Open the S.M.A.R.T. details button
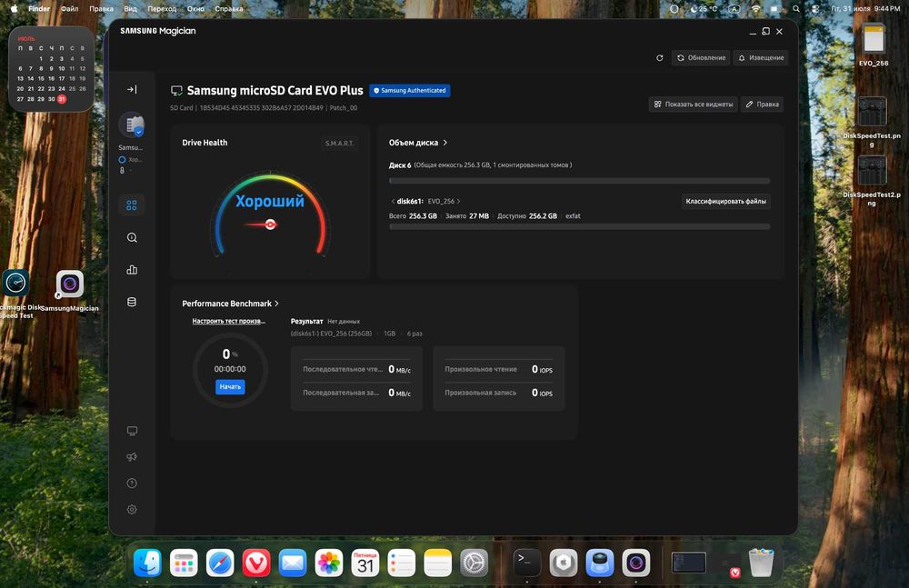Image resolution: width=909 pixels, height=588 pixels. [339, 144]
